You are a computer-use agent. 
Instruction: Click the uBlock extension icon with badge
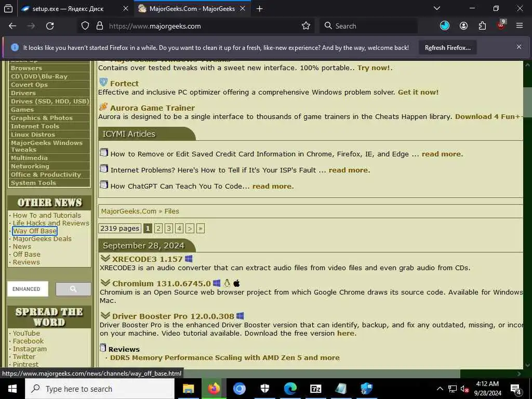[x=501, y=25]
